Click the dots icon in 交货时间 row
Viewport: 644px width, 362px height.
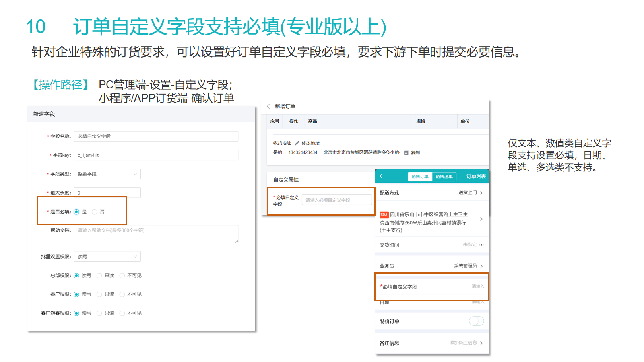pyautogui.click(x=481, y=245)
